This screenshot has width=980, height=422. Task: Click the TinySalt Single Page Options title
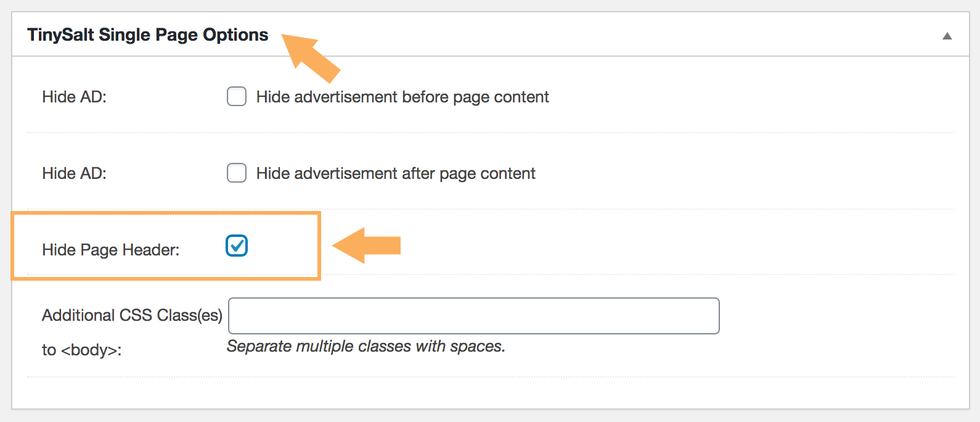coord(147,35)
